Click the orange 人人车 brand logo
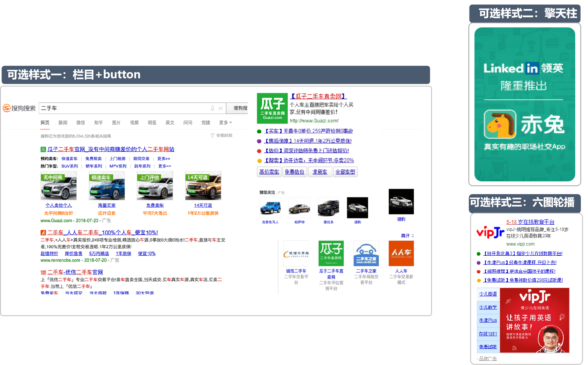 coord(401,253)
